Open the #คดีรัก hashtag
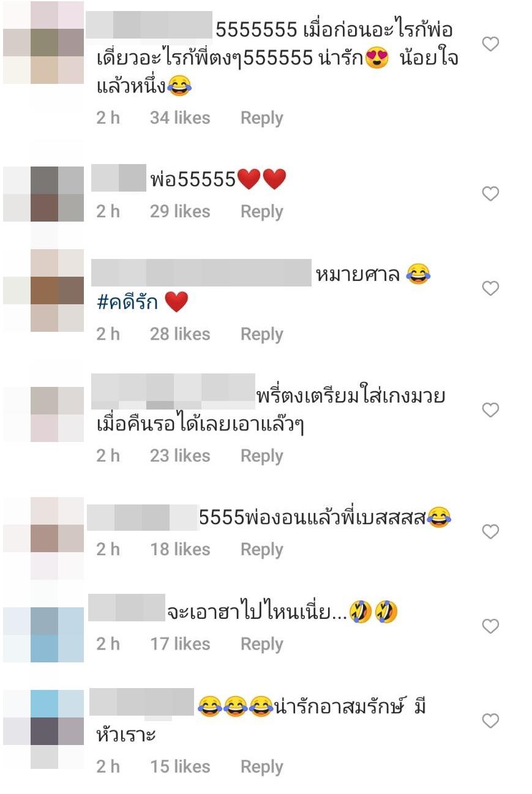The width and height of the screenshot is (532, 794). 127,302
